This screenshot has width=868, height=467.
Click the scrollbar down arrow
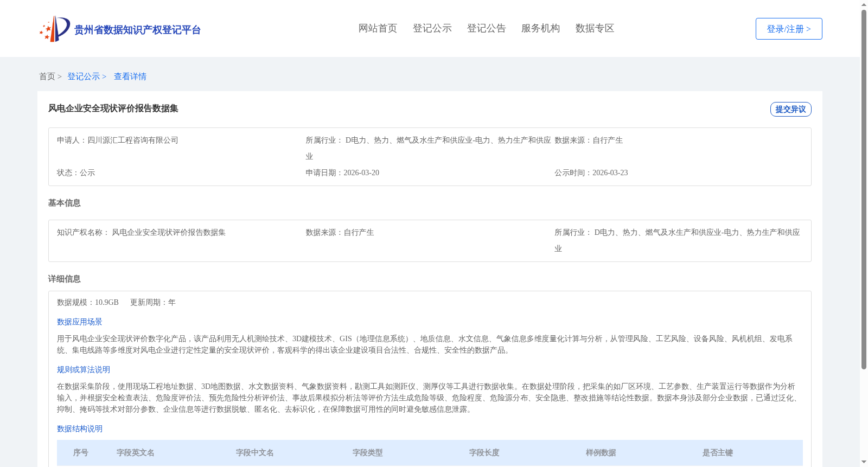[x=864, y=462]
